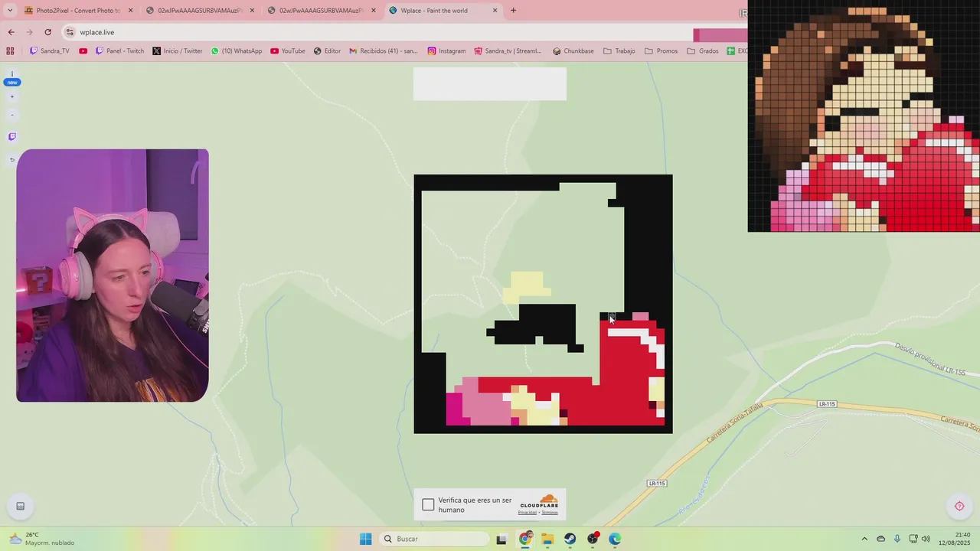This screenshot has width=980, height=551.
Task: Open a new browser tab with plus button
Action: 513,11
